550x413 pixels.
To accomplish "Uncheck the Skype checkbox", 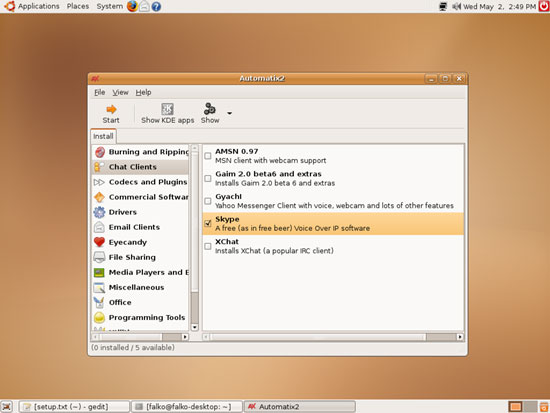I will 208,224.
